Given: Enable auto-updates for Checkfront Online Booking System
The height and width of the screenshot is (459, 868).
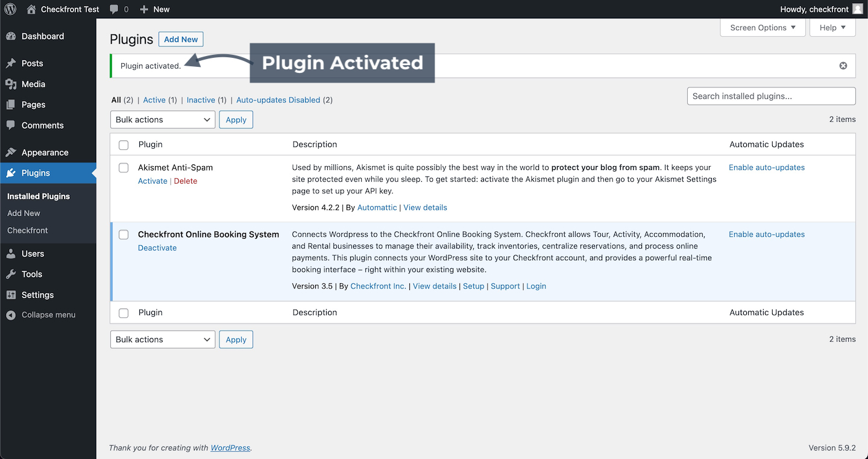Looking at the screenshot, I should [x=767, y=234].
